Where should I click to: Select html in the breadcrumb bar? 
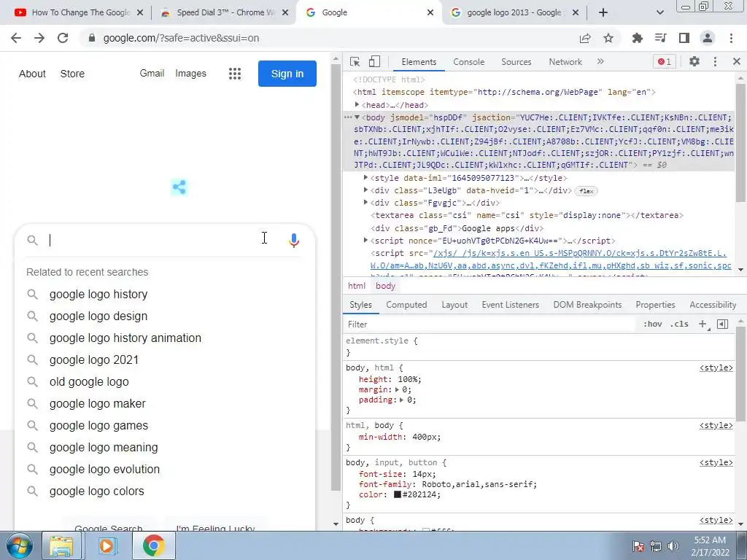pos(356,286)
